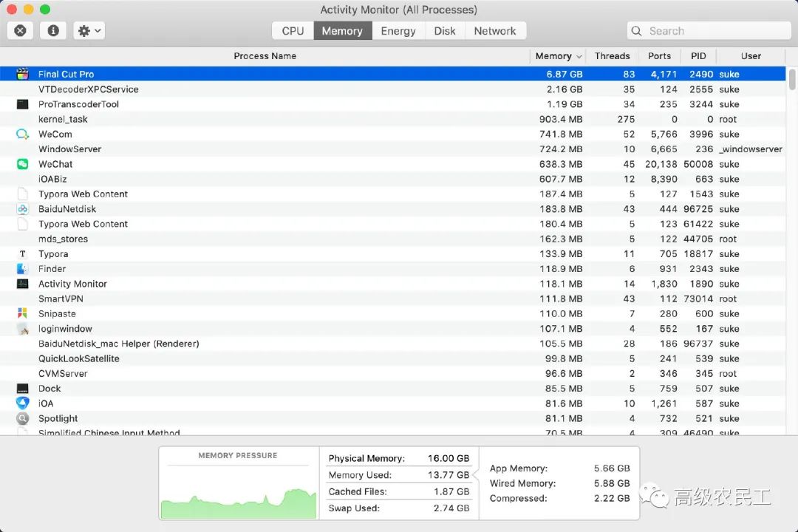The height and width of the screenshot is (532, 798).
Task: Click the Physical Memory 16.00 GB value
Action: pyautogui.click(x=449, y=458)
